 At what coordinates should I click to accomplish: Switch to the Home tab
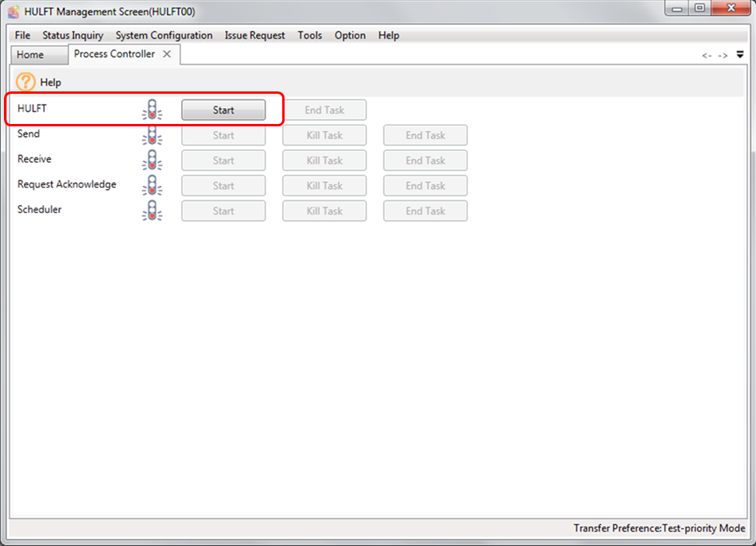pos(30,55)
